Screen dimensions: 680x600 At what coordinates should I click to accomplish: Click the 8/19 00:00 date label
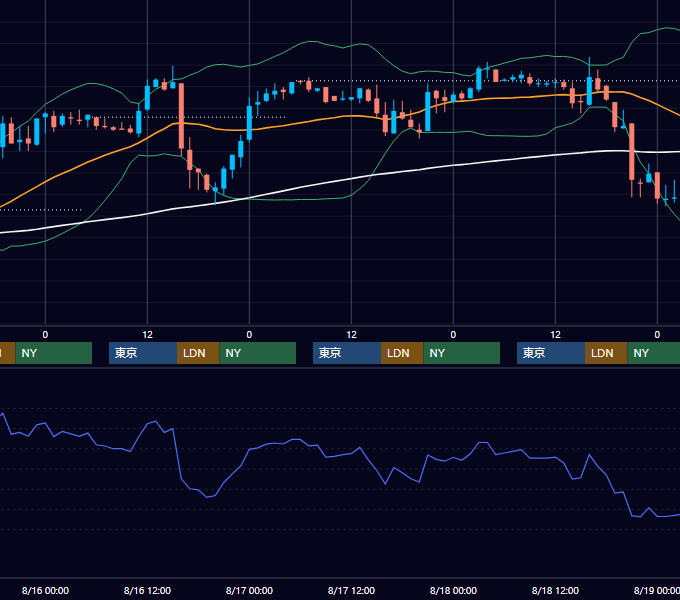(657, 590)
